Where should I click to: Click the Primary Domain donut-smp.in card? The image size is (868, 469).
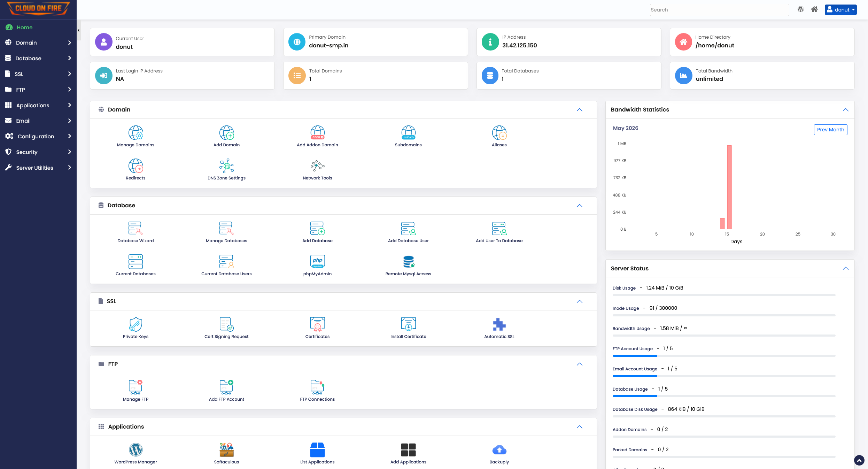(375, 42)
